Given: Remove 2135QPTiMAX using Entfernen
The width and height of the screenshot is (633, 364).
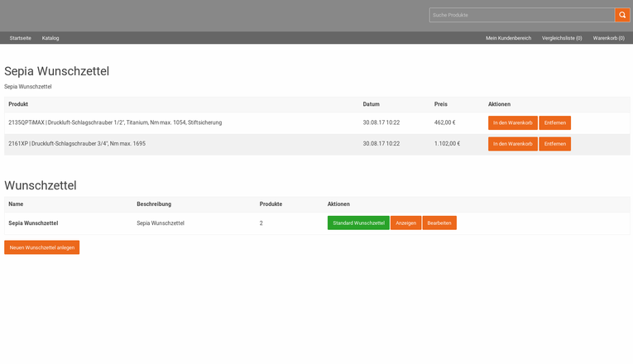Looking at the screenshot, I should coord(554,122).
